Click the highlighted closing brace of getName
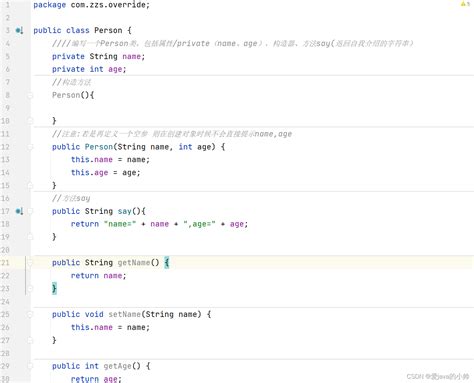The width and height of the screenshot is (474, 383). pos(54,288)
